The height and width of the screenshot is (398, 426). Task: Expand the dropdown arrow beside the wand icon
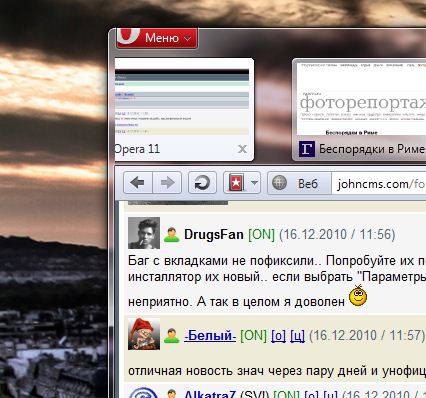254,183
